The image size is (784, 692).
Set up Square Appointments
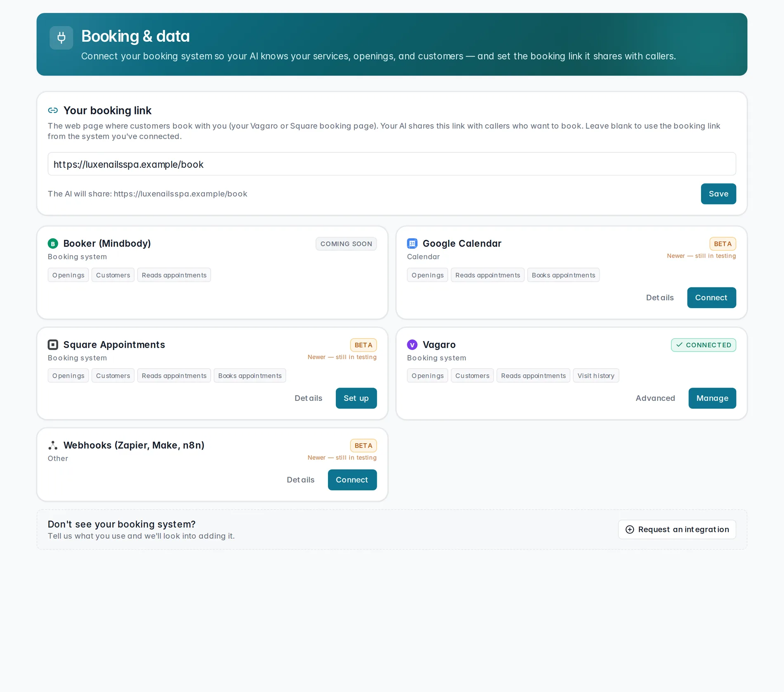(x=356, y=398)
